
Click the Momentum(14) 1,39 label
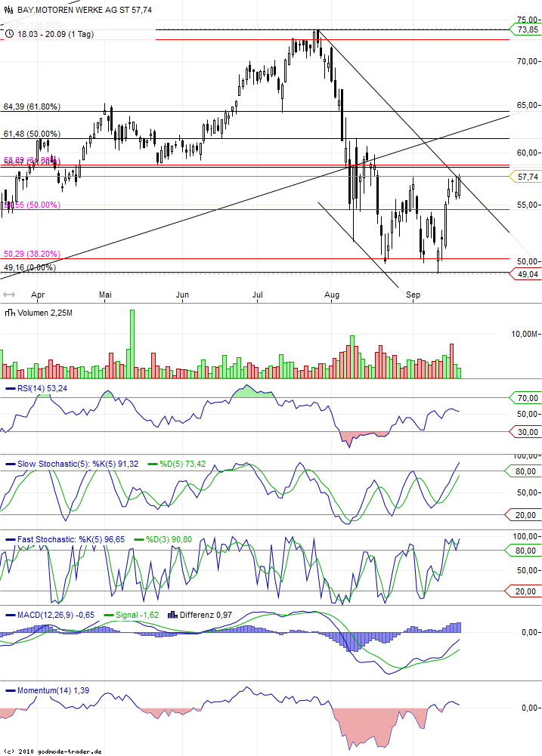pyautogui.click(x=53, y=690)
